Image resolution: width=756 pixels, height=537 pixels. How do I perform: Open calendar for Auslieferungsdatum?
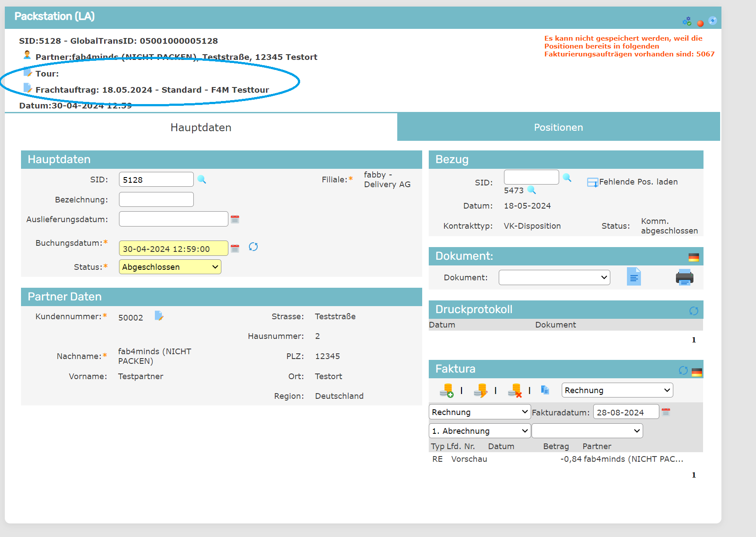(235, 219)
